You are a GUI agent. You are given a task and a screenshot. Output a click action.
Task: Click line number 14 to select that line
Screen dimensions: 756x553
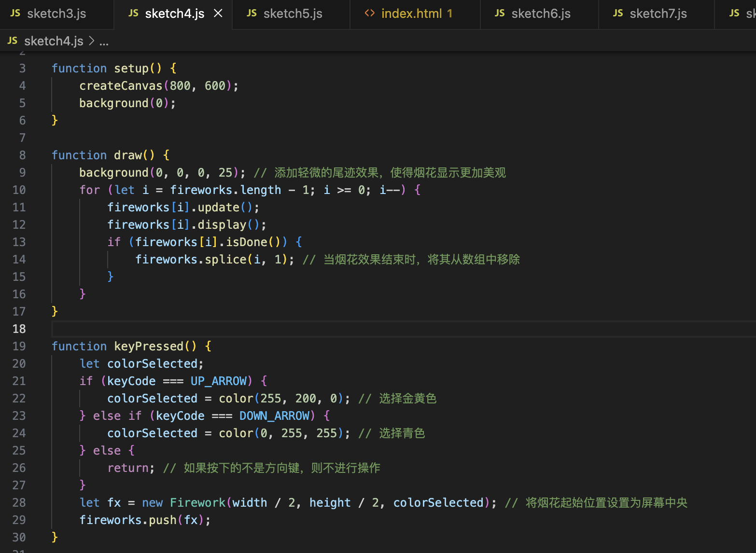pyautogui.click(x=19, y=259)
